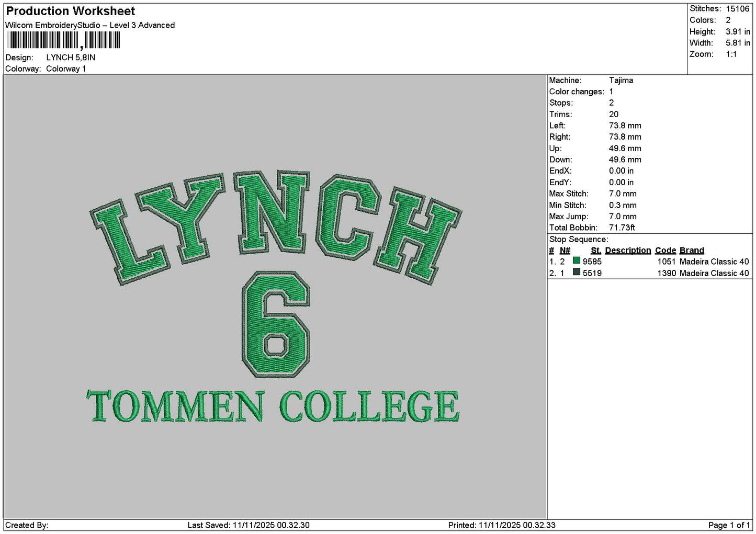
Task: Click the 'Code' column header
Action: point(665,251)
